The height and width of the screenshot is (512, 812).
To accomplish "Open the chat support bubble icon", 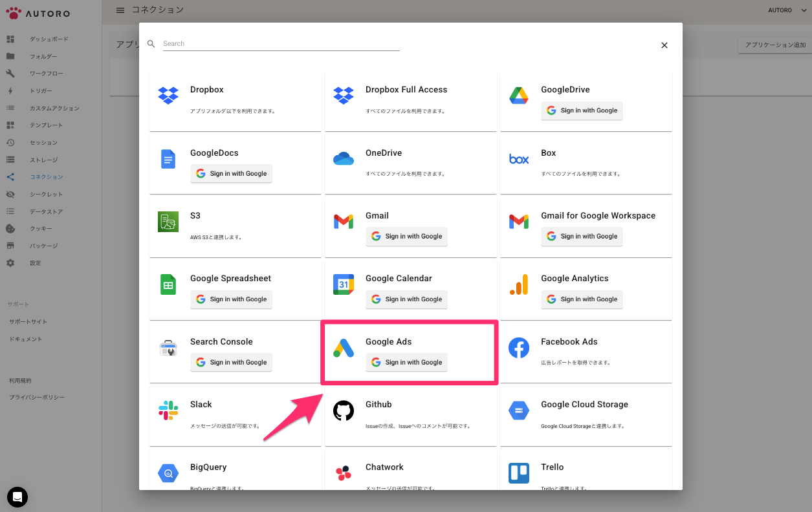I will point(17,497).
